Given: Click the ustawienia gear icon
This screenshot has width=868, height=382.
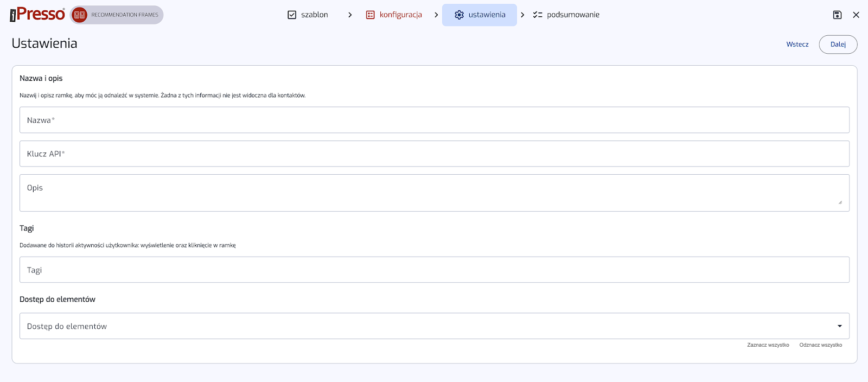Looking at the screenshot, I should pos(459,15).
